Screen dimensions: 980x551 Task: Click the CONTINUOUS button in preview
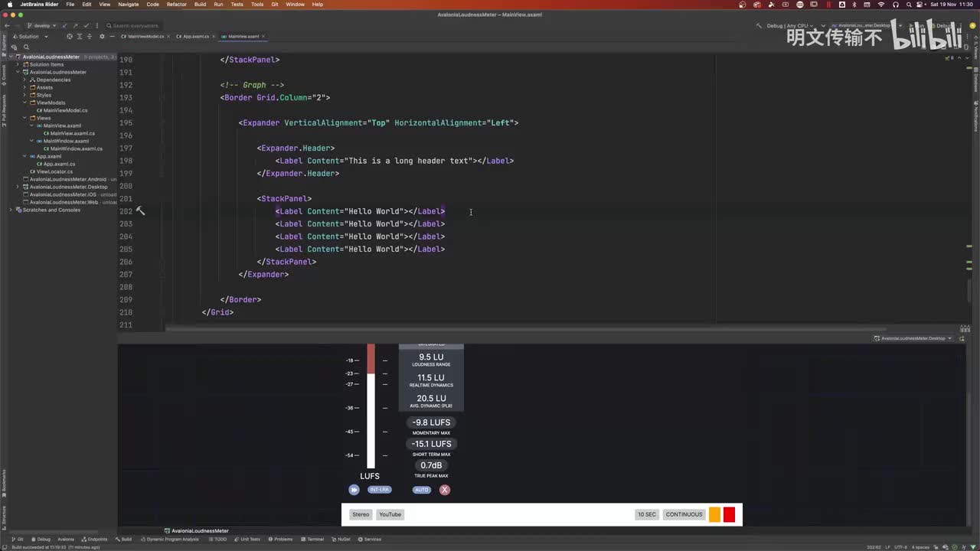pos(684,514)
